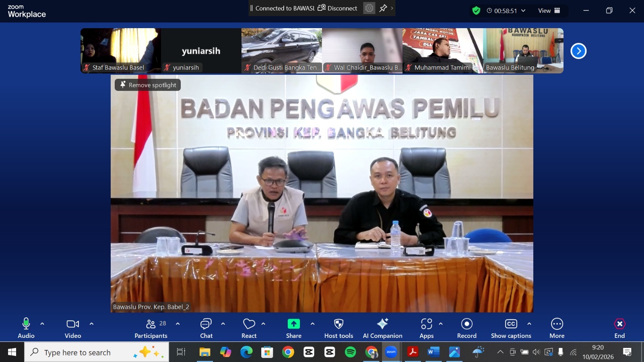Expand the caption options arrow

pos(529,324)
